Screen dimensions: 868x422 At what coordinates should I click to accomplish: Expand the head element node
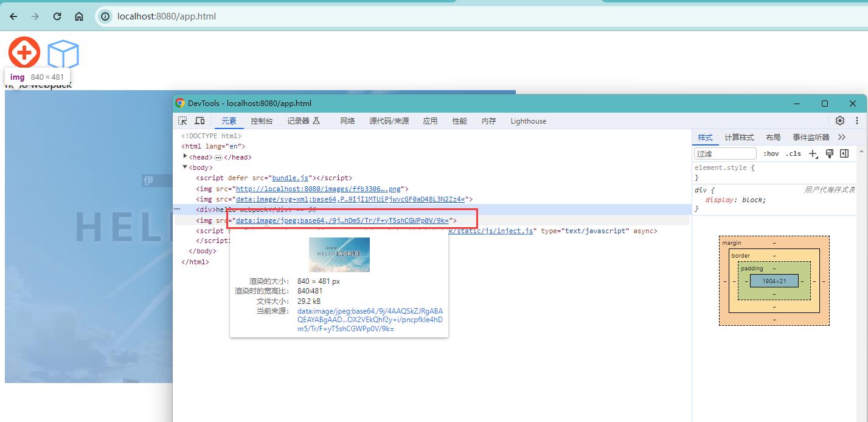pos(186,156)
